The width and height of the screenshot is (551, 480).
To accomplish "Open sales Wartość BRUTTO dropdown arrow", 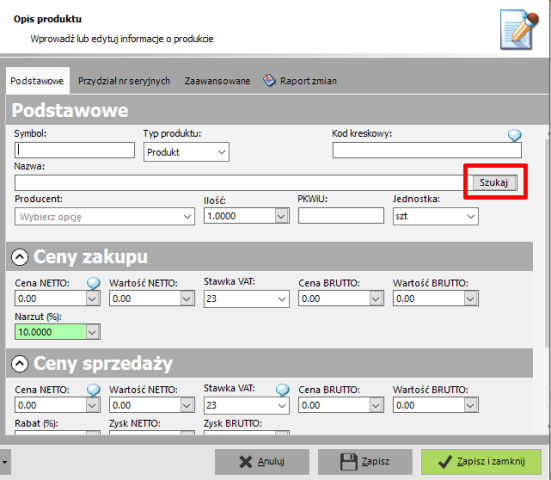I will (x=470, y=406).
